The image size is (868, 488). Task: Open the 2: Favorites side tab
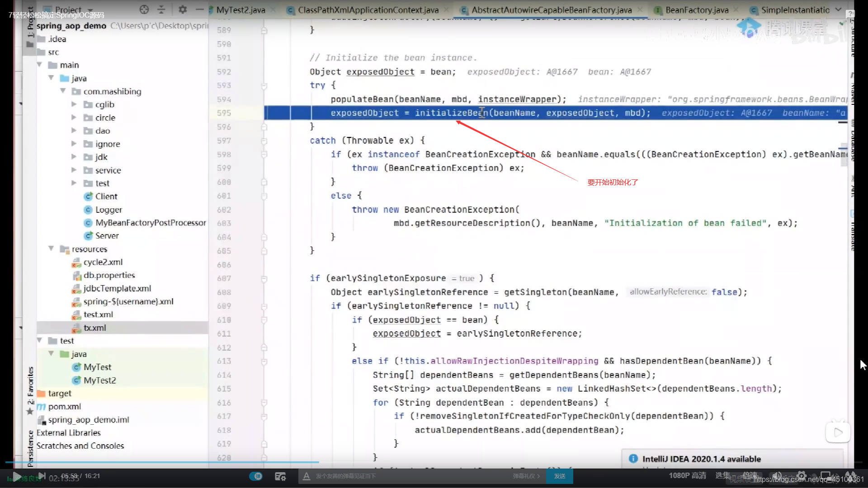(30, 391)
